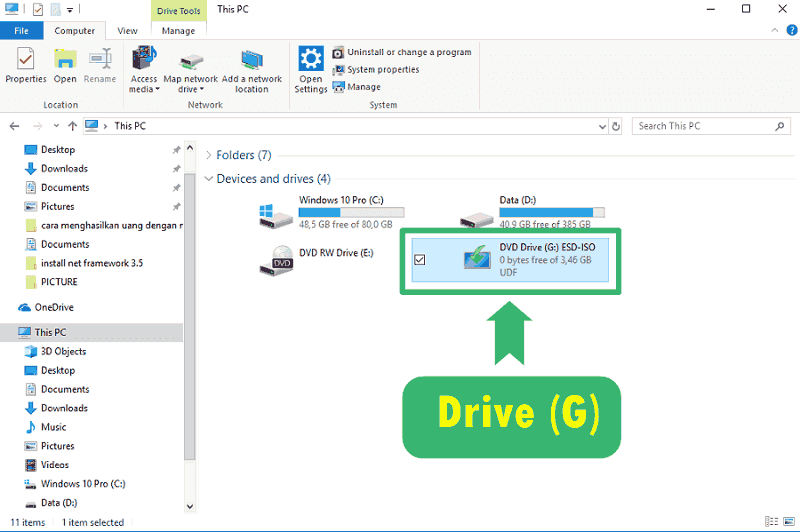Click the Properties quick access toolbar icon
This screenshot has height=532, width=800.
coord(38,10)
